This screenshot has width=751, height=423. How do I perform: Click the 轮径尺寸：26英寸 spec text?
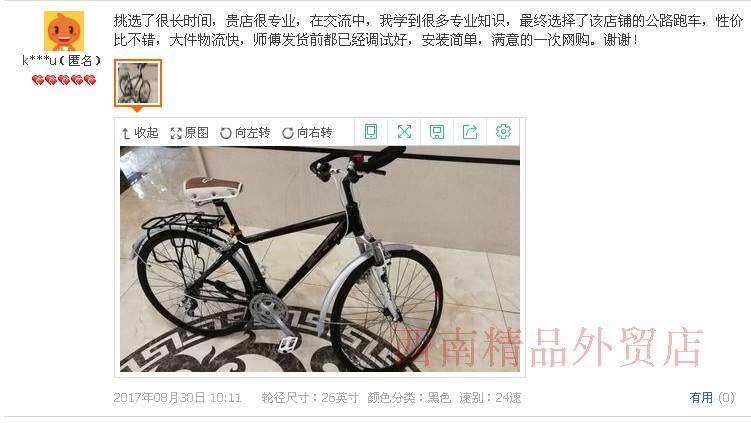310,398
